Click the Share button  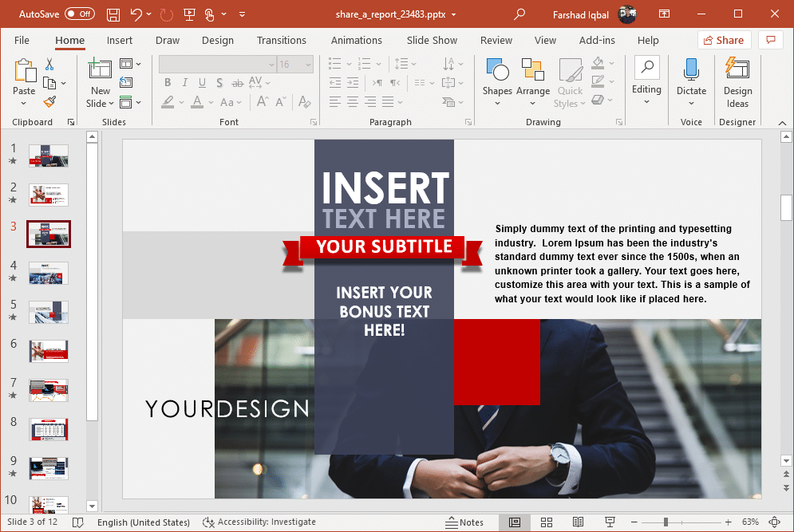[721, 41]
